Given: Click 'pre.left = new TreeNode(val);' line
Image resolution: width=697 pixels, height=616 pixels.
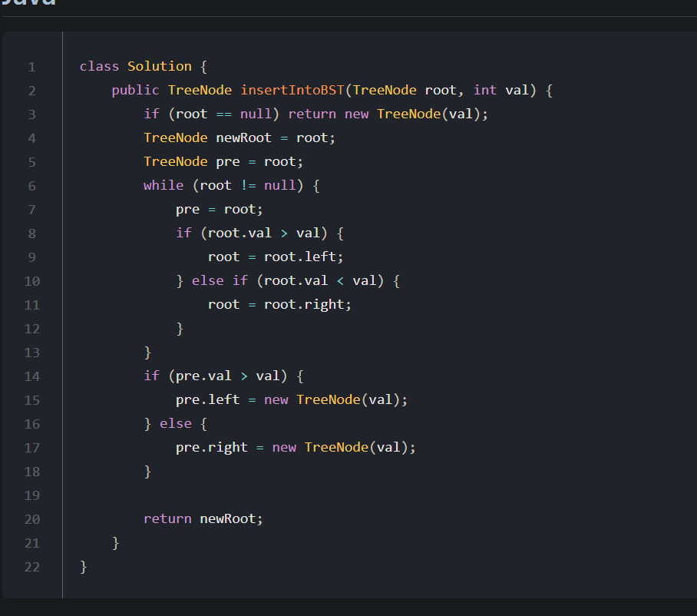Looking at the screenshot, I should [x=292, y=400].
